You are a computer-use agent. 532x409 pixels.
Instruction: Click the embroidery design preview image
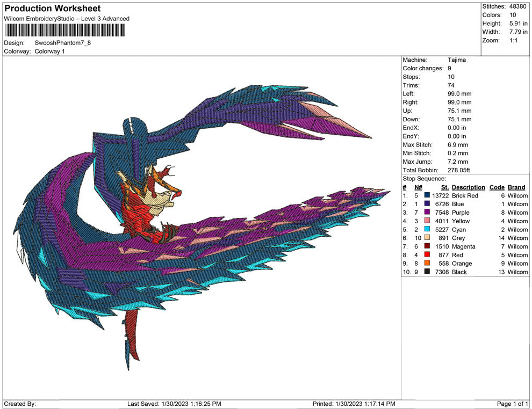click(x=202, y=228)
